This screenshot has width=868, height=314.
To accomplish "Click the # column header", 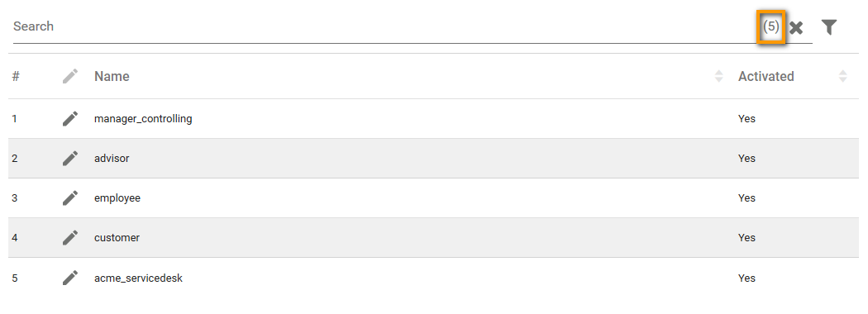I will [16, 76].
